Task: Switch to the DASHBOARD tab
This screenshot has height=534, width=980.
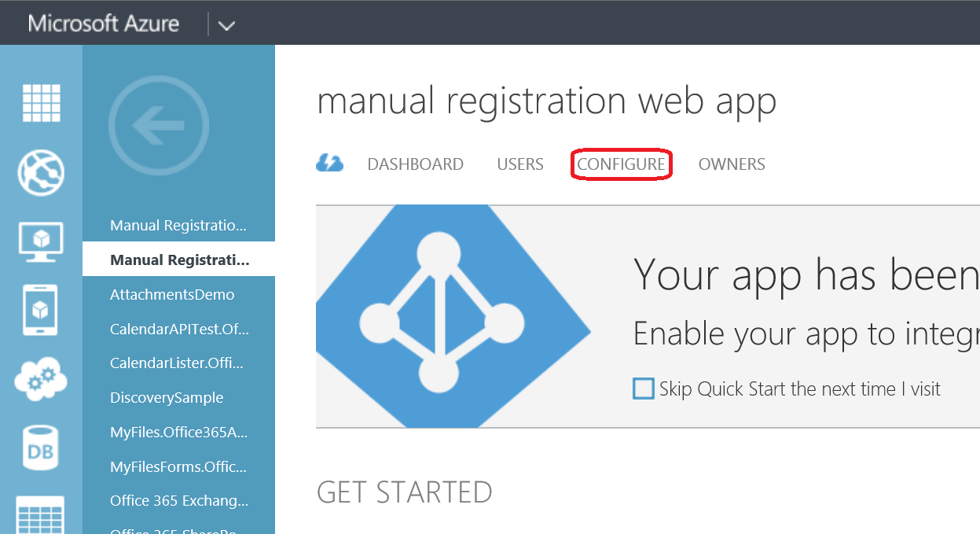Action: pyautogui.click(x=415, y=164)
